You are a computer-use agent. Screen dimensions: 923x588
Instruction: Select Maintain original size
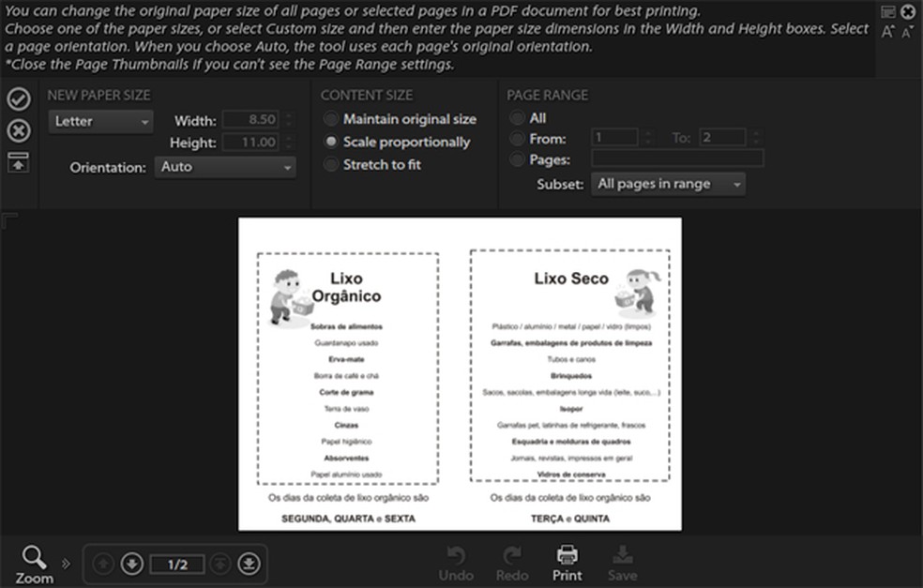tap(331, 119)
